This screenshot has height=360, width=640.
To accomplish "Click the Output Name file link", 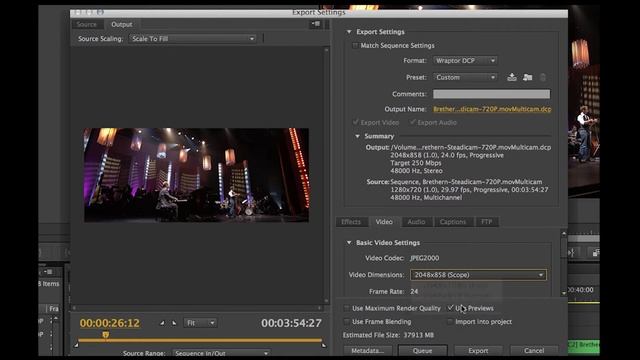I will [492, 109].
